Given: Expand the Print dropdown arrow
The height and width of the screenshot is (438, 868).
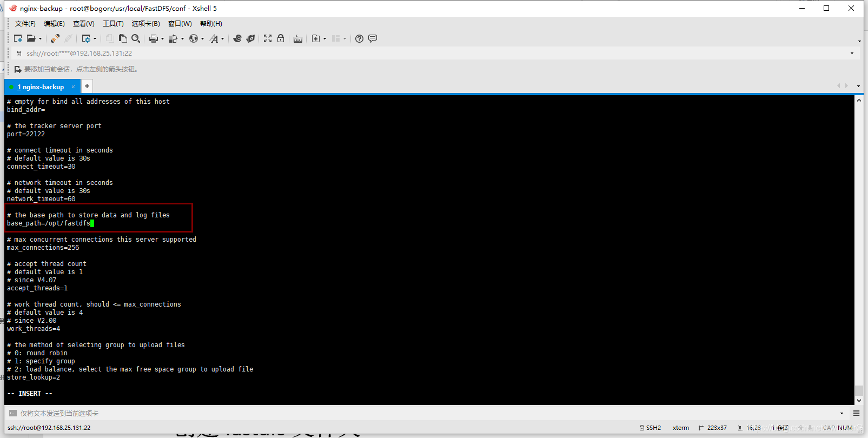Looking at the screenshot, I should click(162, 39).
